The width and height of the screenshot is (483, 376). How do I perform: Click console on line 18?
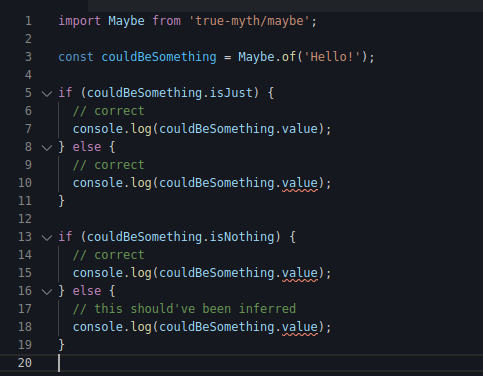[98, 327]
